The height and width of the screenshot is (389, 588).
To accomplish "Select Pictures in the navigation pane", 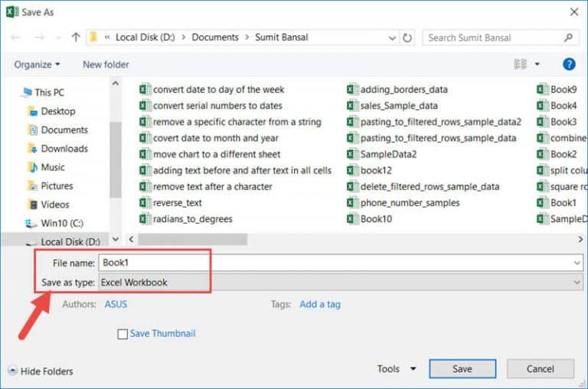I will [x=51, y=186].
